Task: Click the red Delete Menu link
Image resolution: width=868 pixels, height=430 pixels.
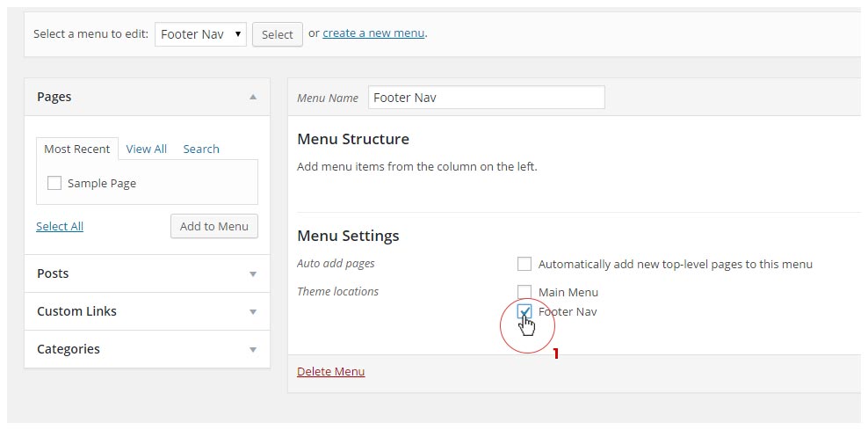Action: [330, 371]
